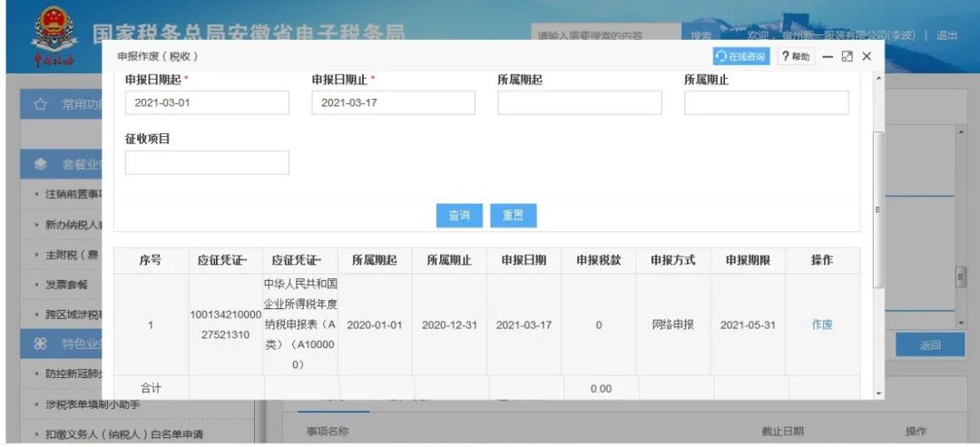Open 主附税 sidebar item
The image size is (980, 447).
pyautogui.click(x=72, y=255)
